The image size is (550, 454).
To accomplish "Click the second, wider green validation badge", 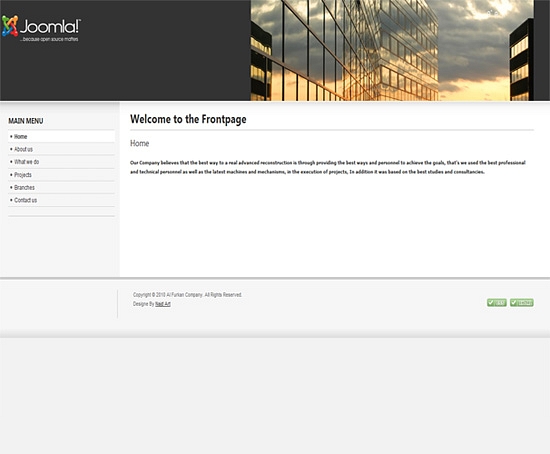I will pos(522,302).
